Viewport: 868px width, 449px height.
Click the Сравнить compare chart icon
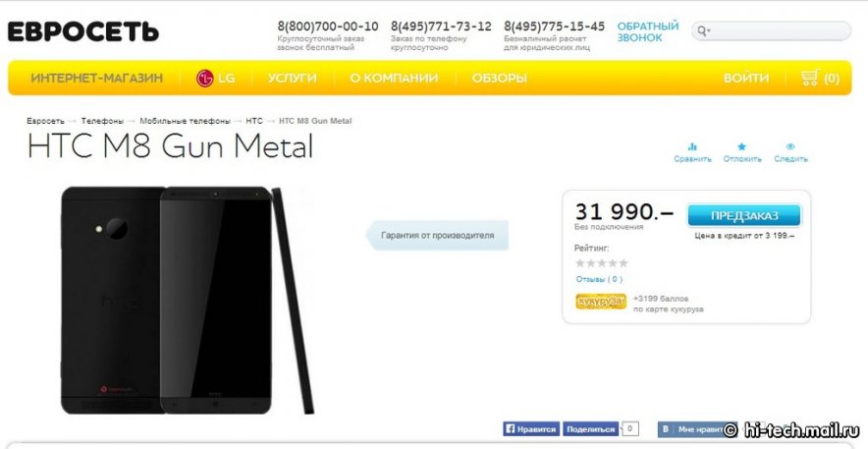click(x=692, y=146)
